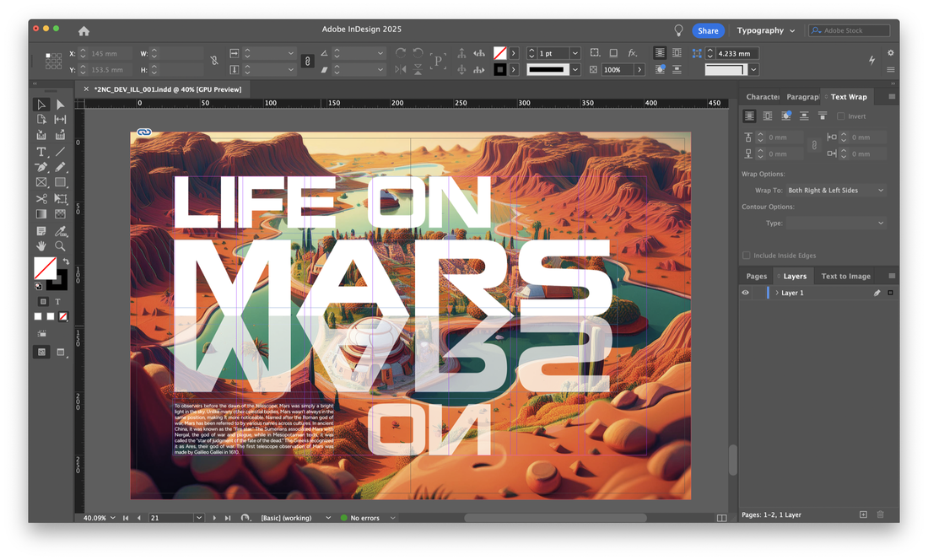The image size is (928, 560).
Task: Switch to Text to Image tab
Action: point(845,276)
